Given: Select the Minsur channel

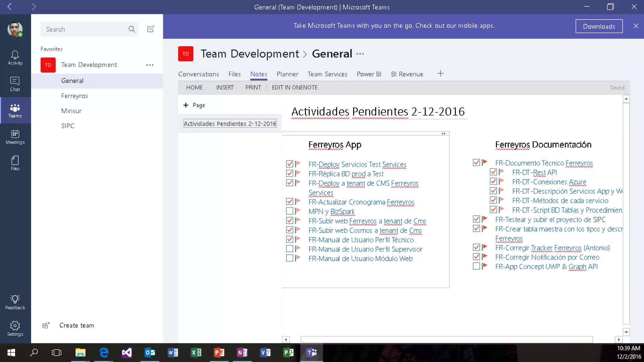Looking at the screenshot, I should click(x=71, y=111).
